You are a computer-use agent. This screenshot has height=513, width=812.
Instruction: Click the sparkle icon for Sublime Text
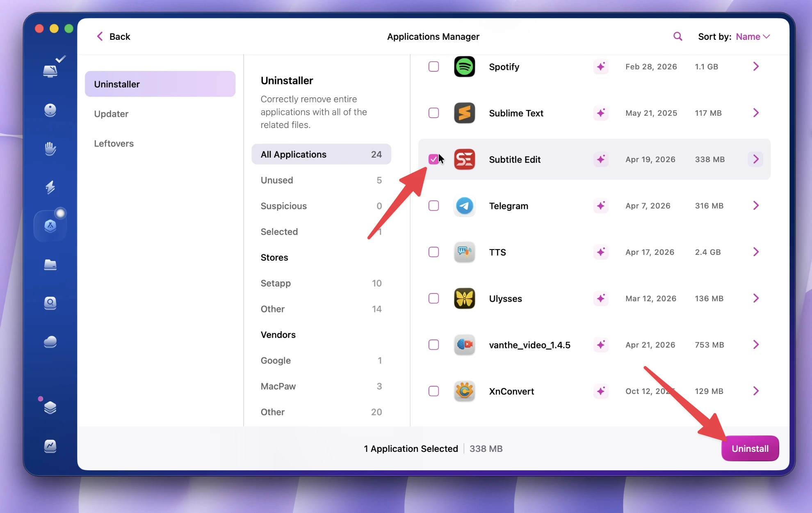tap(601, 113)
